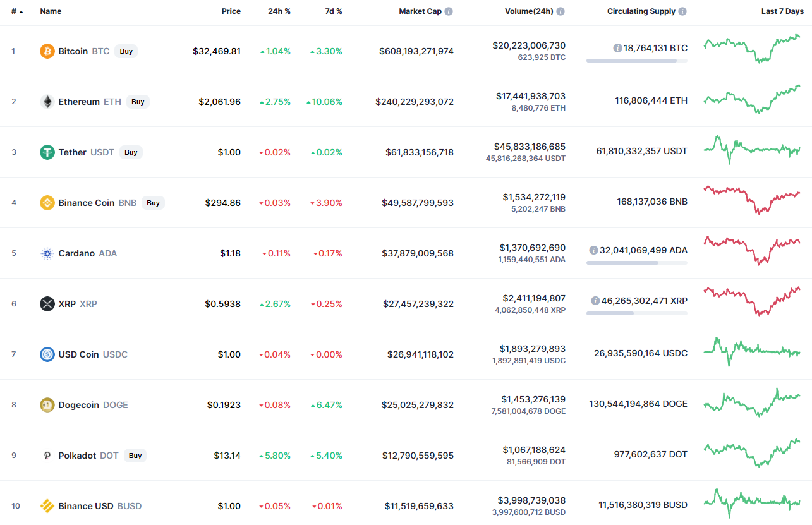Click the Ethereum logo icon
Image resolution: width=812 pixels, height=525 pixels.
(47, 102)
